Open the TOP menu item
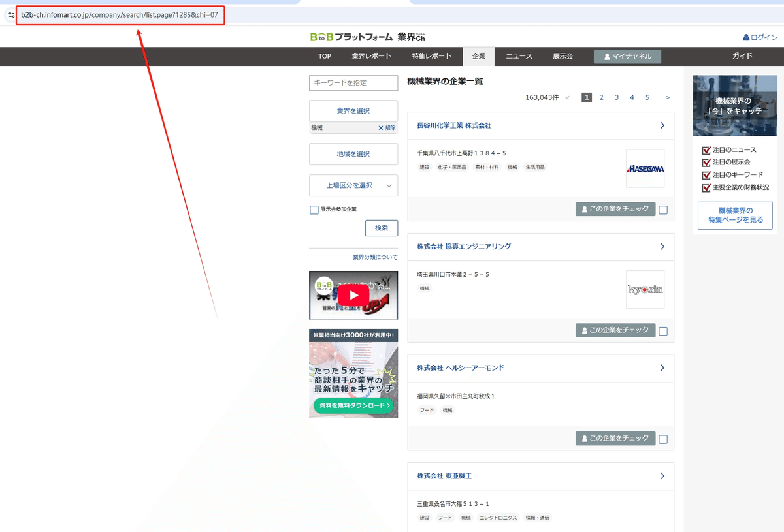This screenshot has width=784, height=532. [x=325, y=56]
